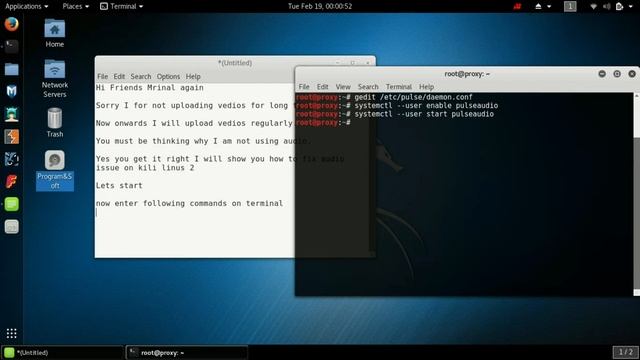
Task: Launch Armitage from the dock
Action: (x=11, y=114)
